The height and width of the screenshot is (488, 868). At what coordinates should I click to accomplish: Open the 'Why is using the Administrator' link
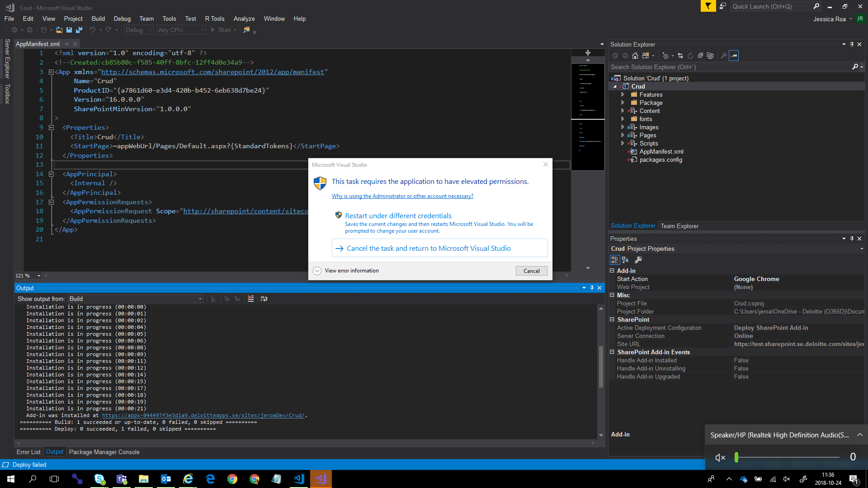point(402,196)
